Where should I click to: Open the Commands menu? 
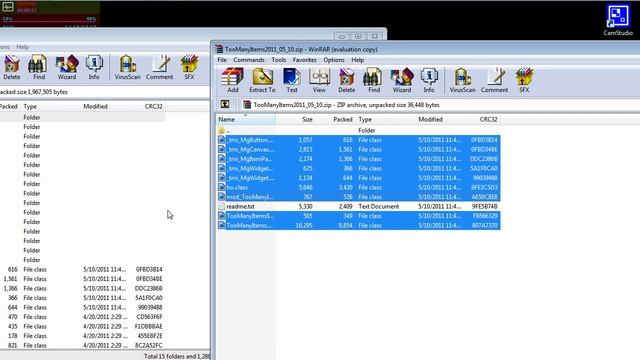[249, 60]
